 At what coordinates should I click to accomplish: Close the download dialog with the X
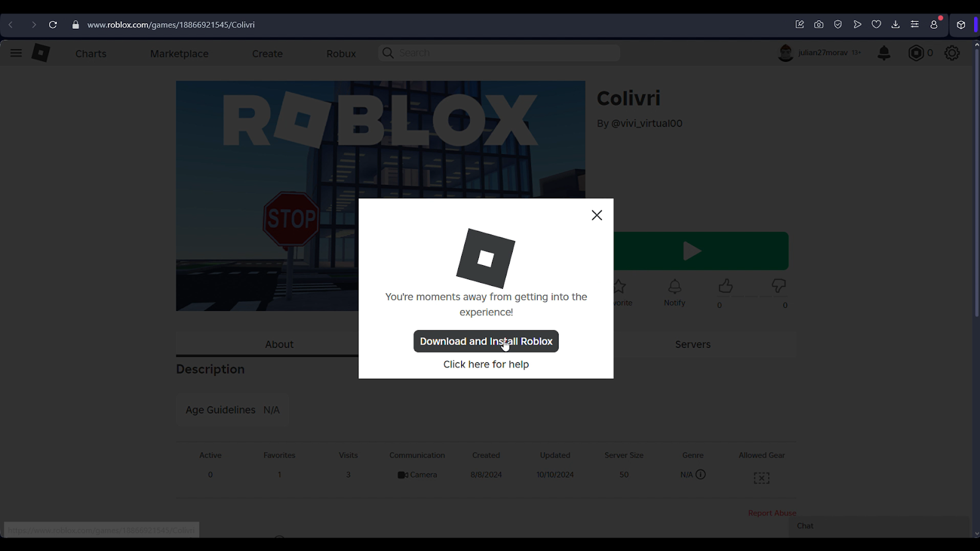(x=597, y=215)
